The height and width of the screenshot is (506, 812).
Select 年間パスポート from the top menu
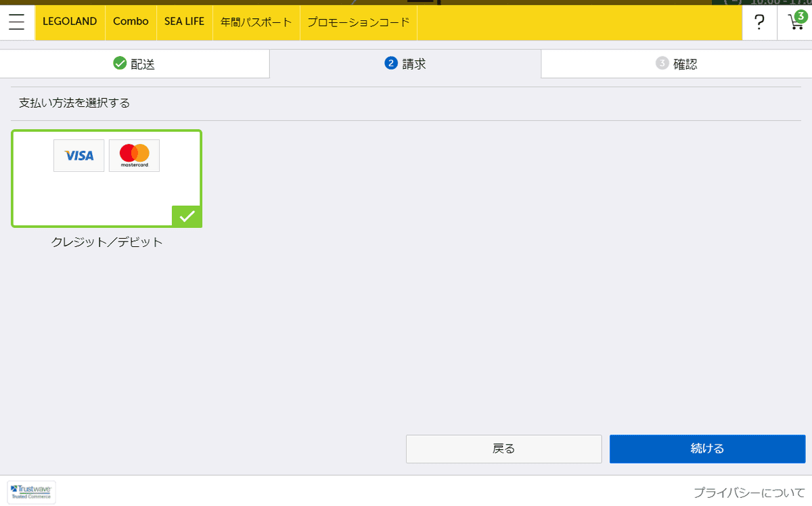coord(256,22)
